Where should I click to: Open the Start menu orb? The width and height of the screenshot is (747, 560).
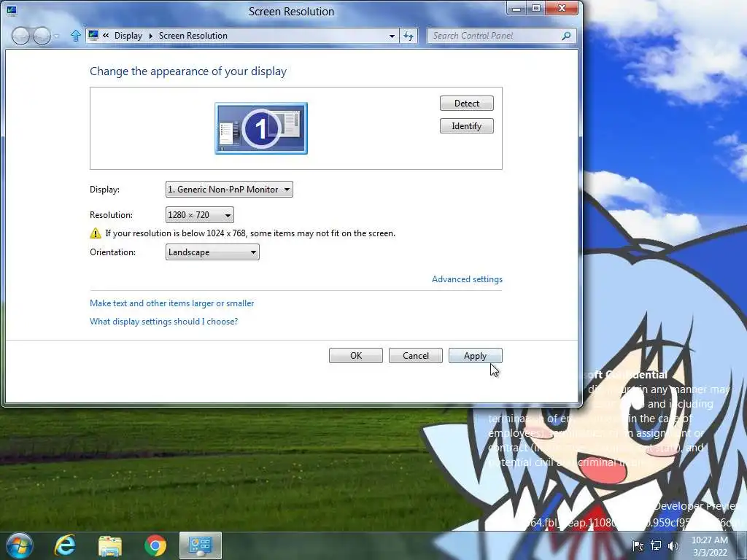(20, 545)
